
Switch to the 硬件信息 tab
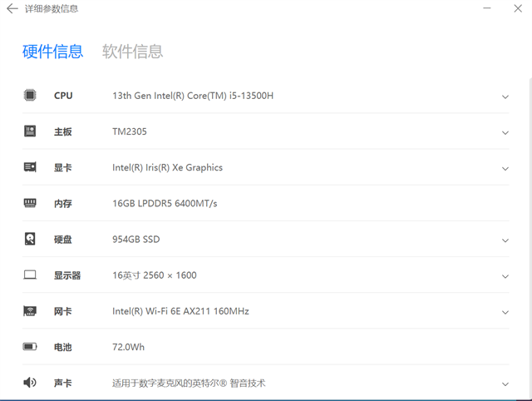click(53, 52)
